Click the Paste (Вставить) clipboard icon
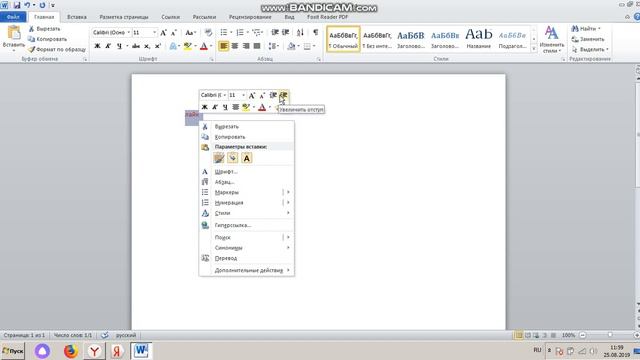 pos(13,33)
